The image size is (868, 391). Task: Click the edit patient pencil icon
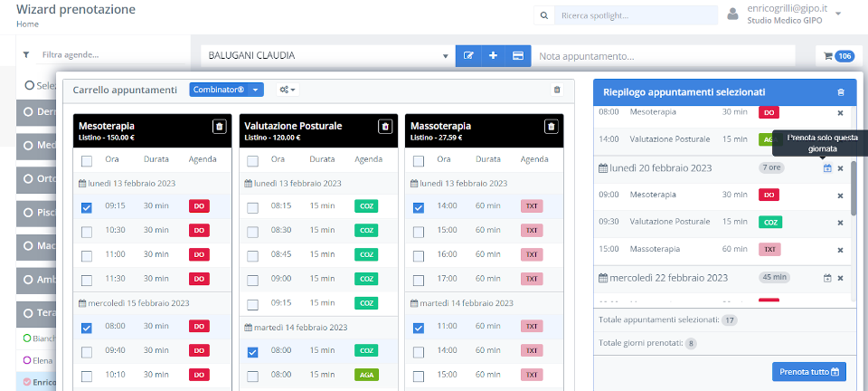pos(468,56)
